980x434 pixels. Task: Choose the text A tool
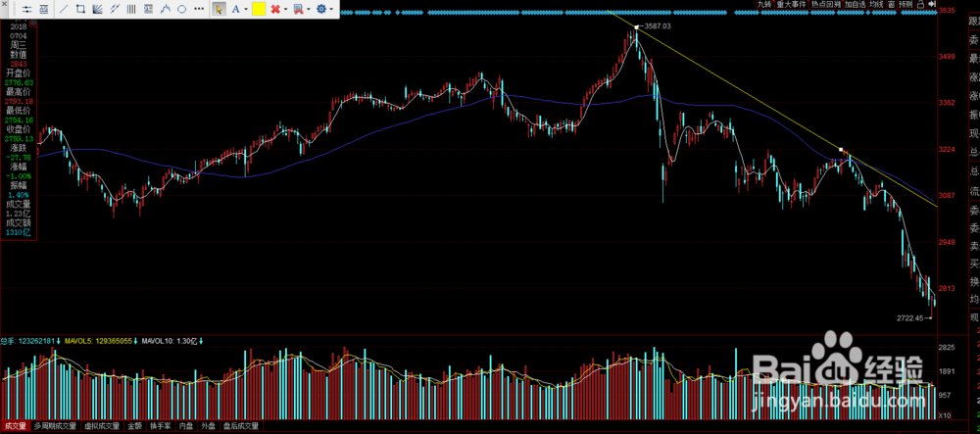[x=235, y=10]
